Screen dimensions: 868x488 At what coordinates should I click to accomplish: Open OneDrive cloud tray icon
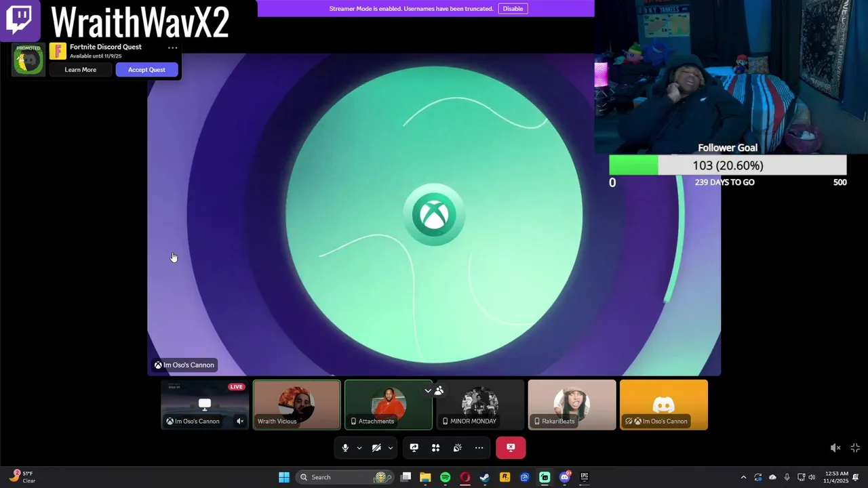click(772, 477)
